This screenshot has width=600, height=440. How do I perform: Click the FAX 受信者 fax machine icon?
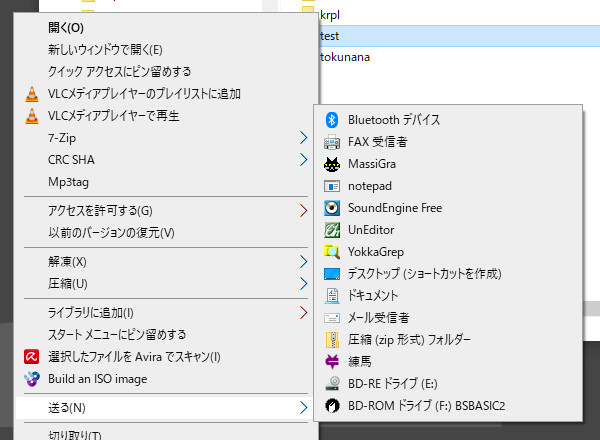[332, 142]
